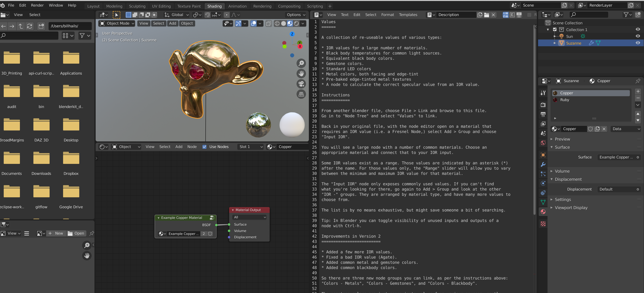Switch viewport to Solid shading mode
644x293 pixels.
(x=284, y=23)
